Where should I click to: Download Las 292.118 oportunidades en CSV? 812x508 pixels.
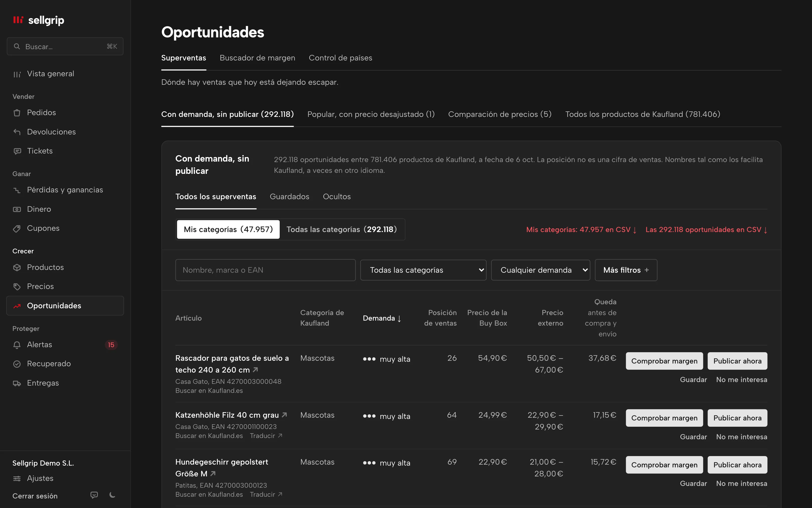(706, 230)
